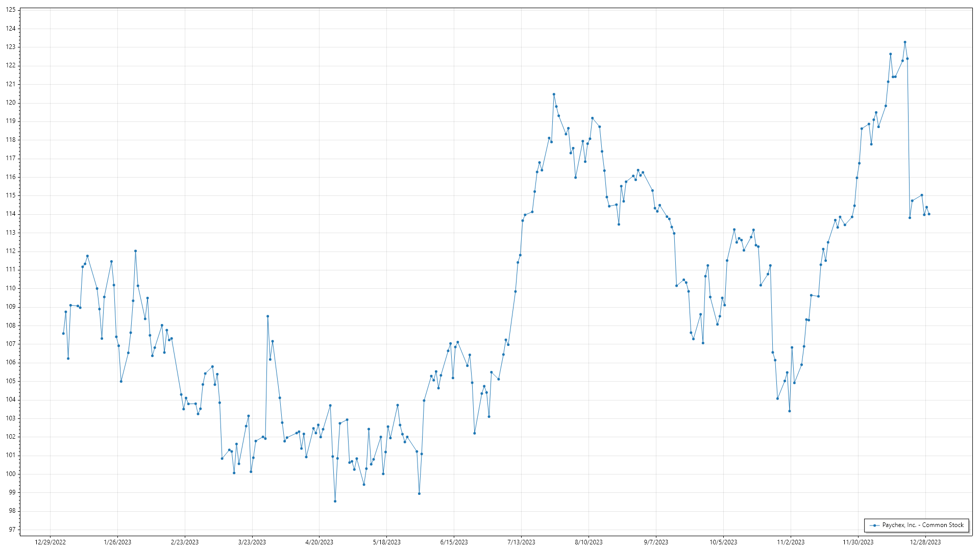This screenshot has height=551, width=980.
Task: Click the last data point of the line
Action: (x=929, y=214)
